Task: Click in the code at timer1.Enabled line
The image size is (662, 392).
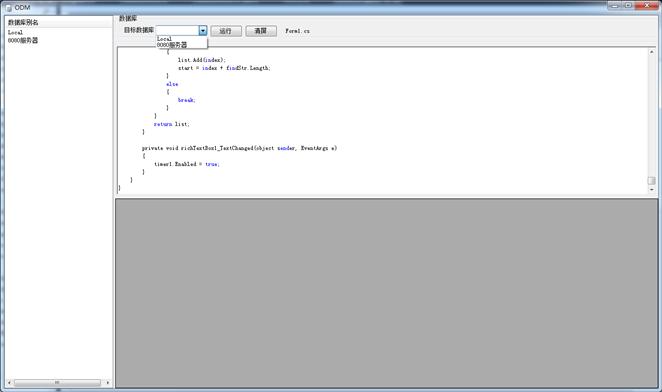Action: click(187, 164)
